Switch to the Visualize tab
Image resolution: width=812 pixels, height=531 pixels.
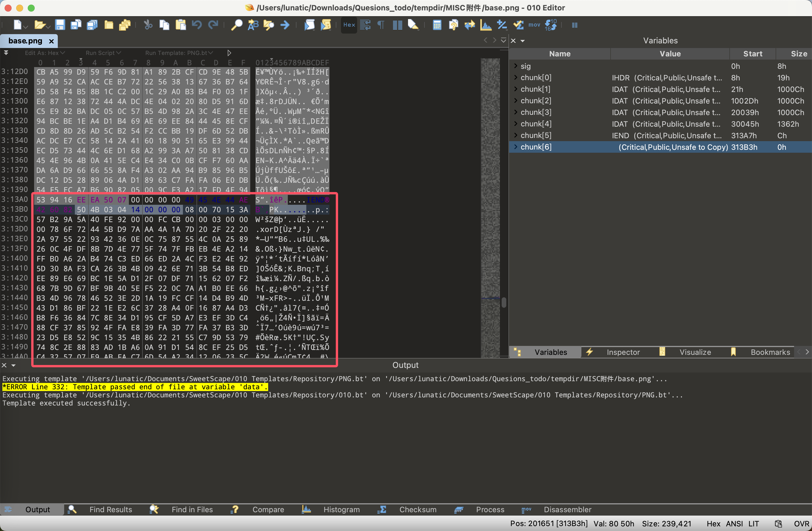pos(695,352)
